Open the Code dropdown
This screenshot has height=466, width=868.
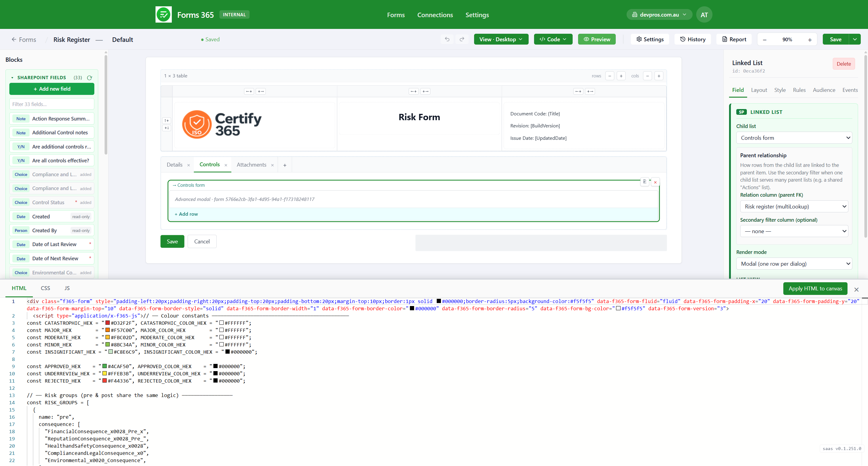point(553,39)
